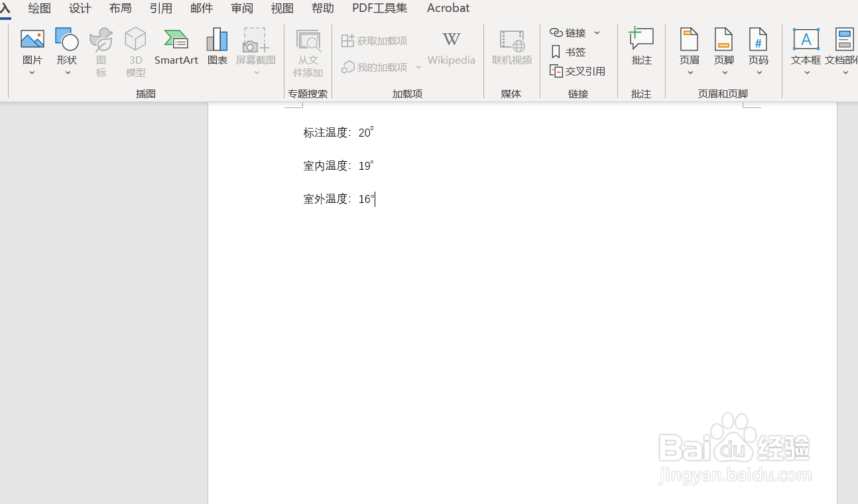Select the 形状 (Shapes) icon

coord(67,39)
